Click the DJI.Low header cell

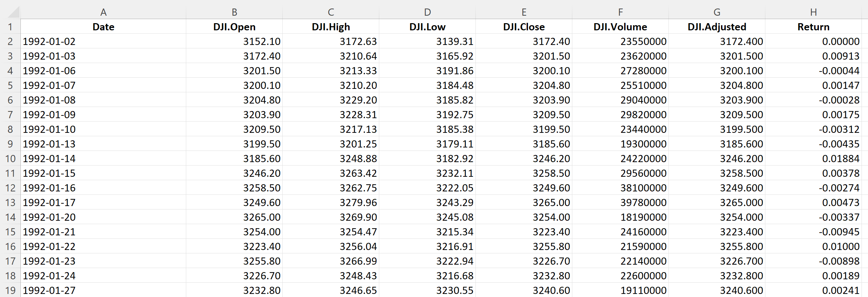click(427, 27)
